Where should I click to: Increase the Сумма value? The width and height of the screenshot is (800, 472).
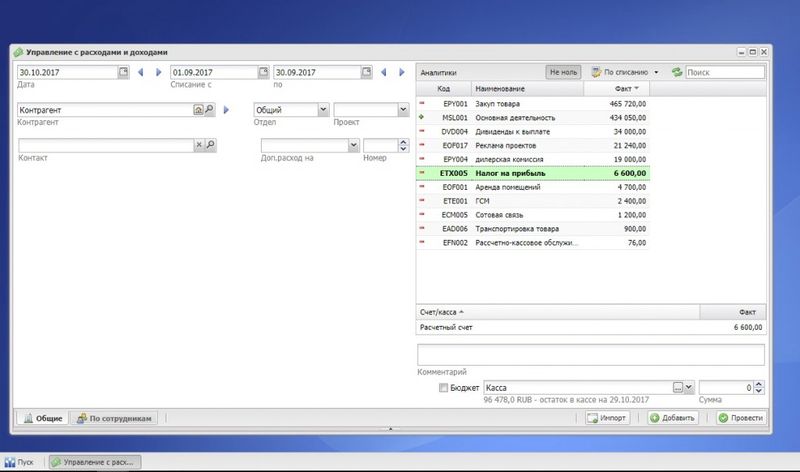tap(759, 384)
